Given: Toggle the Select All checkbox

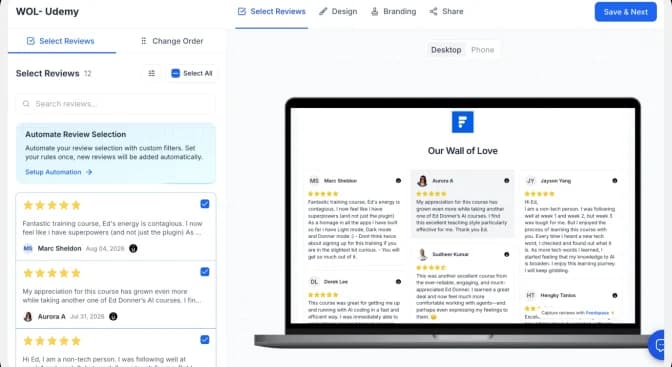Looking at the screenshot, I should tap(175, 73).
